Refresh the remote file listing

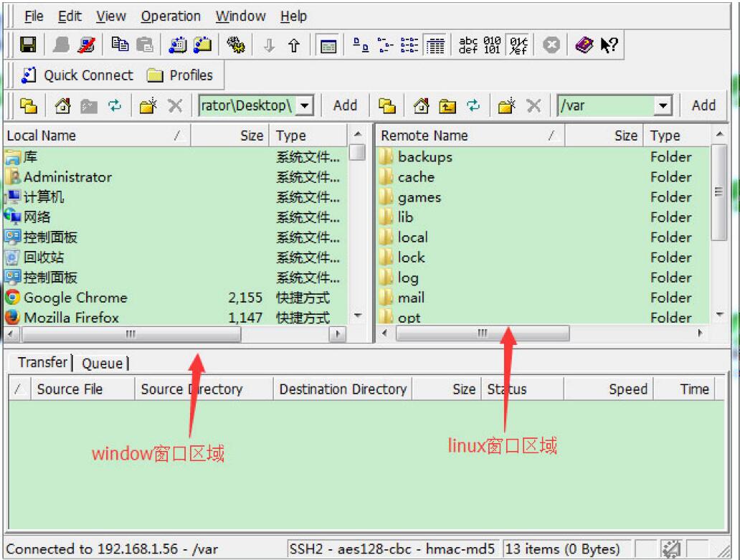[x=473, y=106]
